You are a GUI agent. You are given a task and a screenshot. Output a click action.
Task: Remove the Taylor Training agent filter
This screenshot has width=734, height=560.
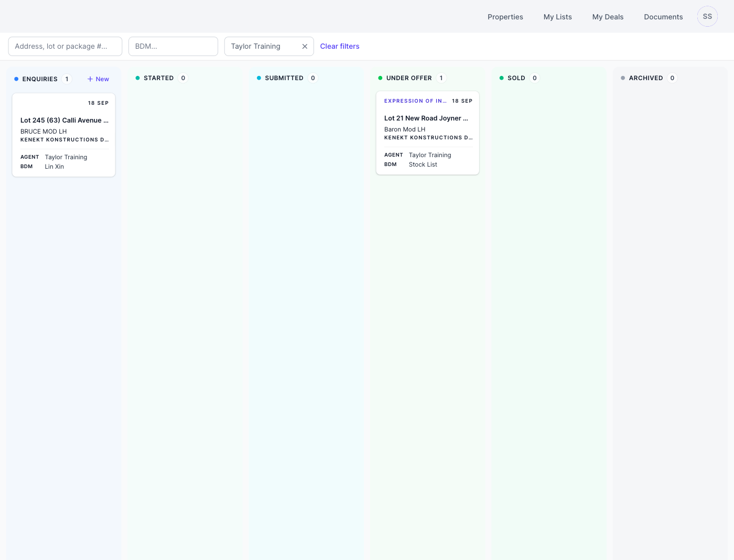click(305, 47)
